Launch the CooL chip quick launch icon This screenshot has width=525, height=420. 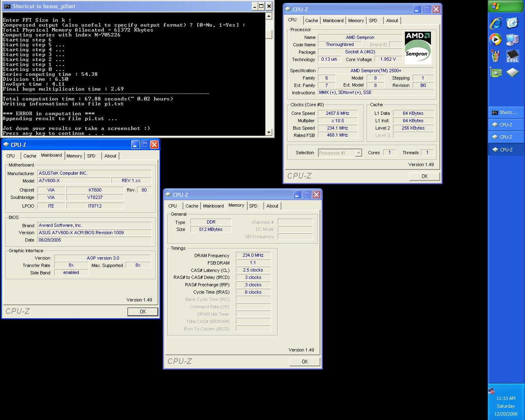512,56
